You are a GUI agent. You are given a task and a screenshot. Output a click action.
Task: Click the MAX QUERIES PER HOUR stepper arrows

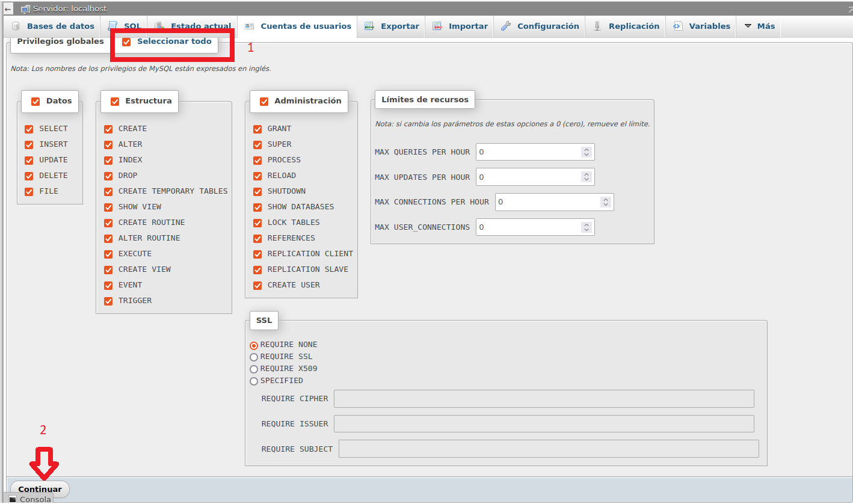coord(586,152)
